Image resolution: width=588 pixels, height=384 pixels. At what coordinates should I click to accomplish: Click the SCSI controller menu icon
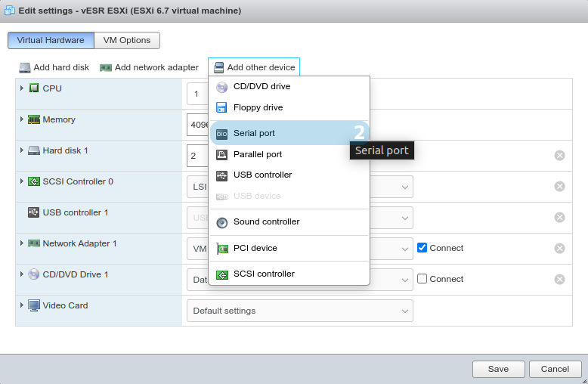point(221,274)
